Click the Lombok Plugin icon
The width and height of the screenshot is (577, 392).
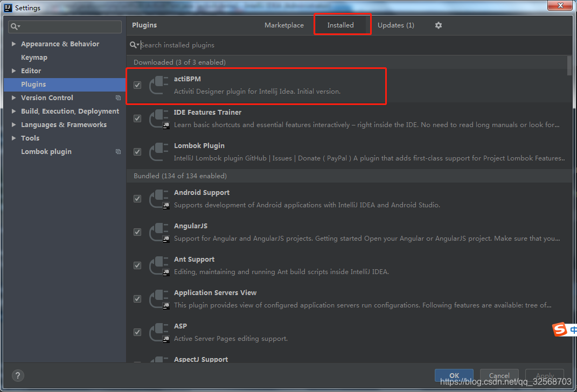158,152
